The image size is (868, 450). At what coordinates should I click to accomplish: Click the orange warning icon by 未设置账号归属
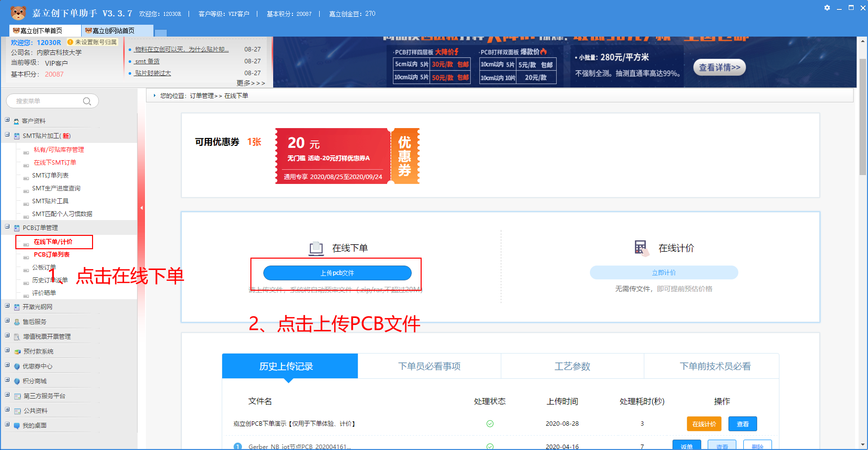click(x=70, y=42)
